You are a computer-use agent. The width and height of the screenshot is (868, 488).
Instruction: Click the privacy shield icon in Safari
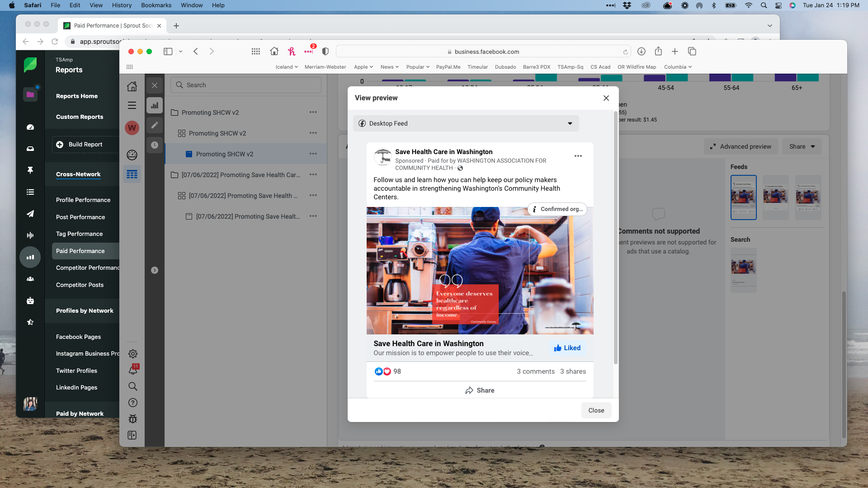click(325, 52)
